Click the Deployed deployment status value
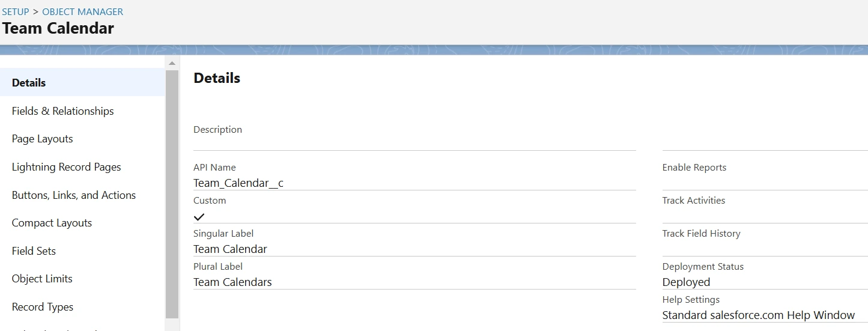Screen dimensions: 868x331 coord(686,282)
